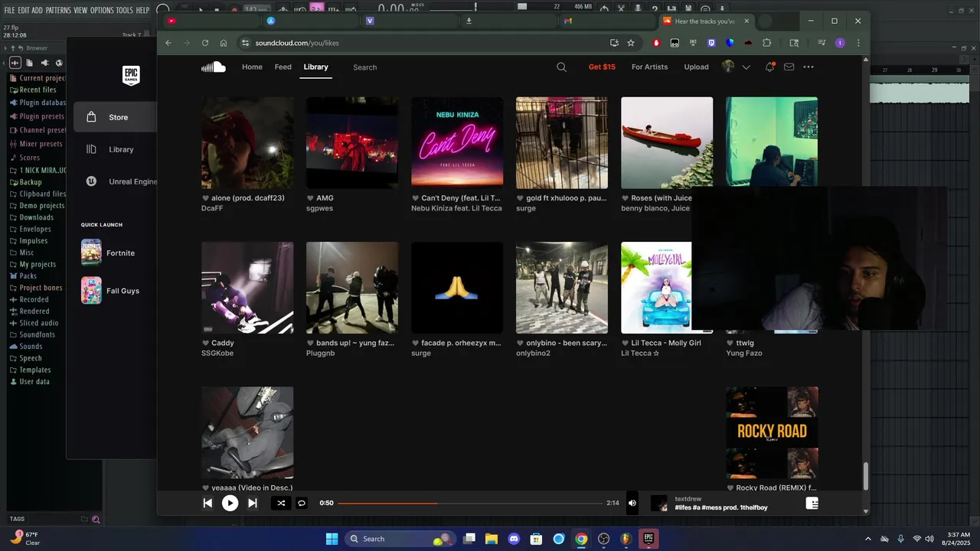Mute the SoundCloud player volume
The height and width of the screenshot is (551, 980).
pyautogui.click(x=632, y=503)
